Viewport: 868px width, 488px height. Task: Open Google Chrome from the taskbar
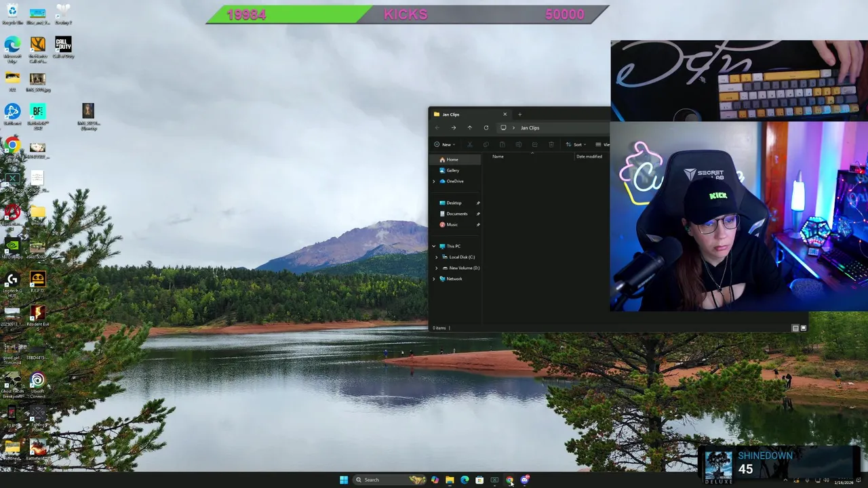(509, 480)
